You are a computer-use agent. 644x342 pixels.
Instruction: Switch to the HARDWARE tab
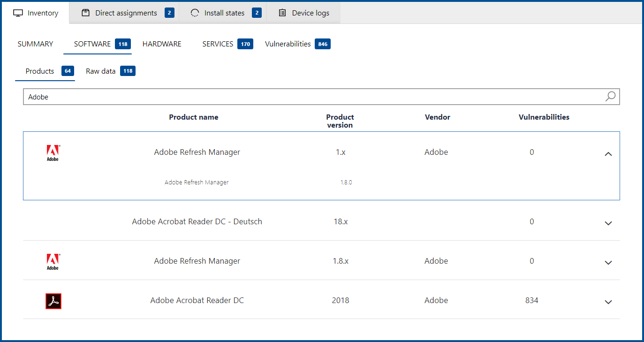pyautogui.click(x=162, y=44)
